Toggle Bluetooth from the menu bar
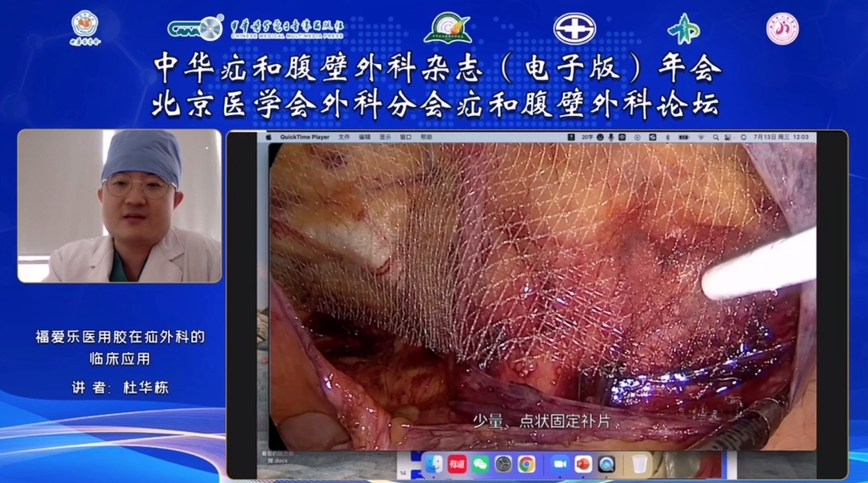Image resolution: width=868 pixels, height=483 pixels. coord(667,137)
